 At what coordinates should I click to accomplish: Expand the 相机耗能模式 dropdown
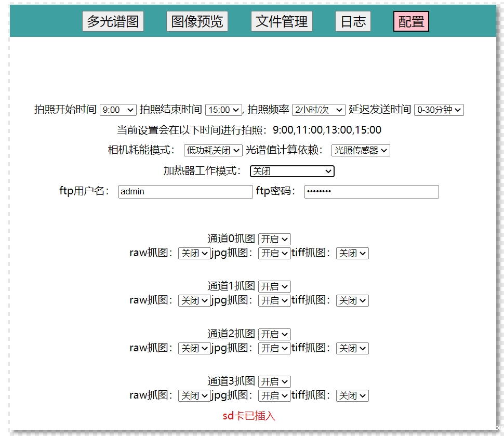pyautogui.click(x=213, y=150)
